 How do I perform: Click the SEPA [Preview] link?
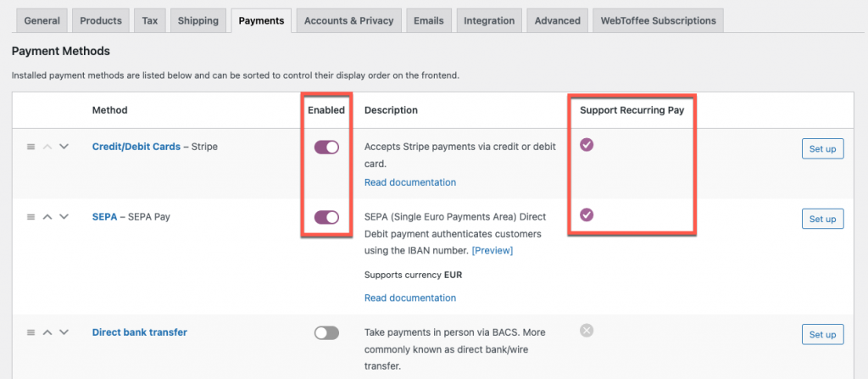point(492,250)
